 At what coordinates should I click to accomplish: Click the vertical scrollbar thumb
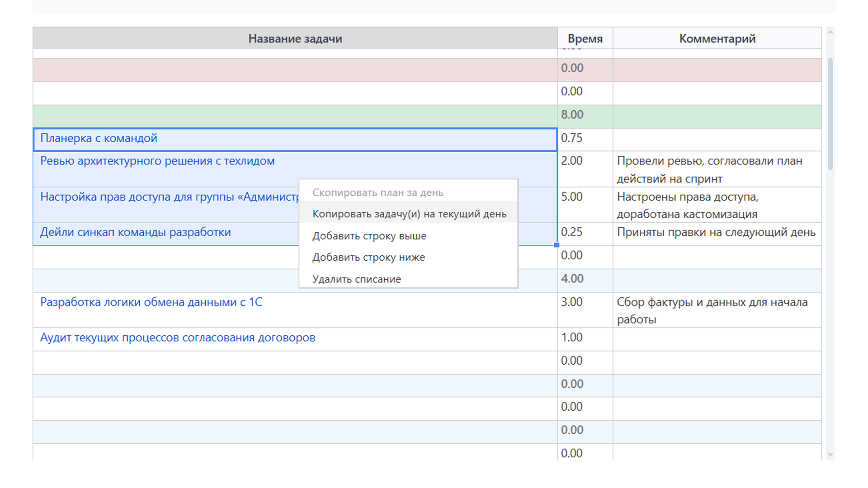coord(830,113)
